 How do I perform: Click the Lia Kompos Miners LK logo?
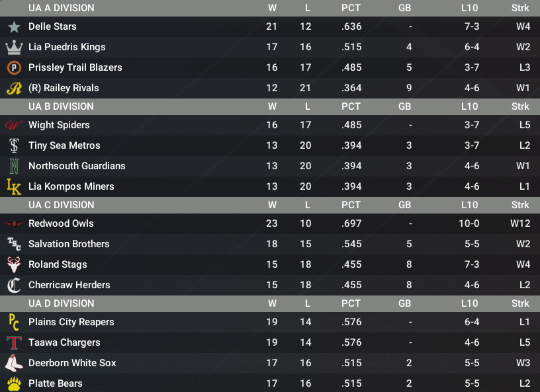[x=14, y=186]
